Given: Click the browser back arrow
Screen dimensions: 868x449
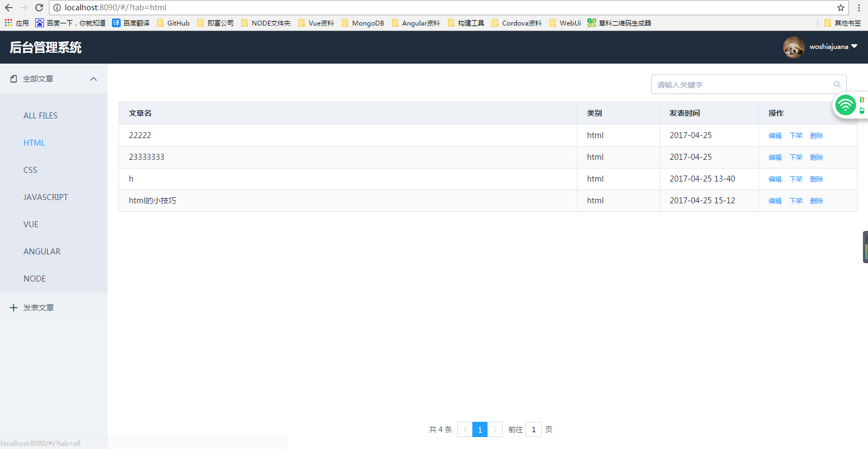Looking at the screenshot, I should coord(9,8).
